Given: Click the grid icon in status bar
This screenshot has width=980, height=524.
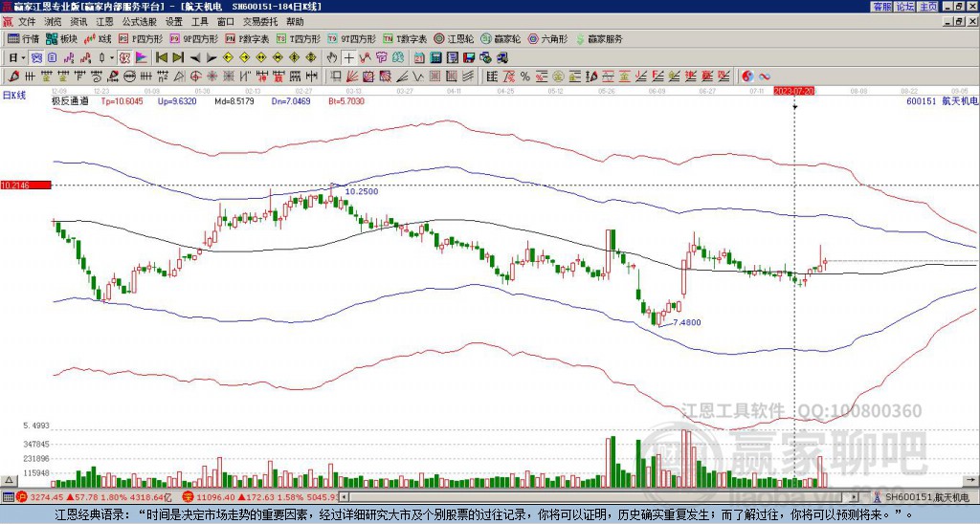Looking at the screenshot, I should click(8, 497).
